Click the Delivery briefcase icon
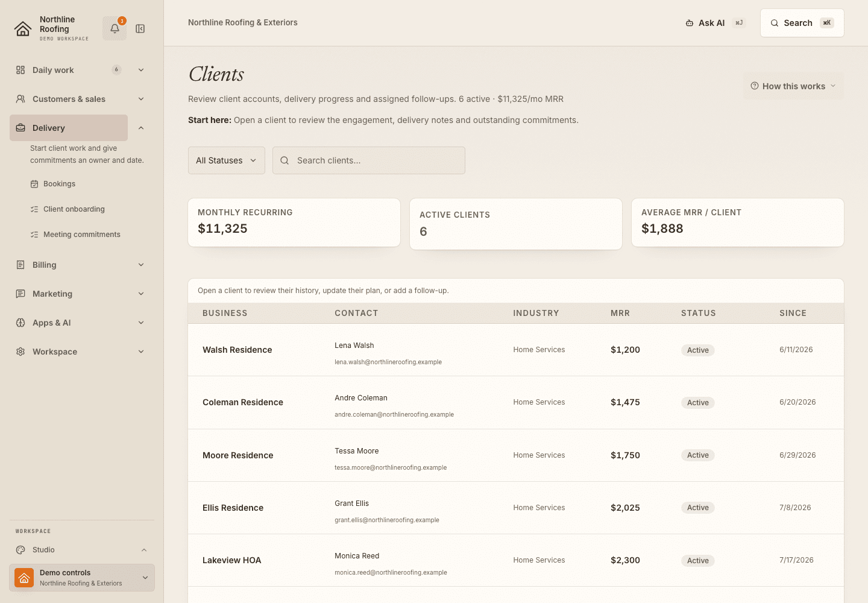 point(20,128)
